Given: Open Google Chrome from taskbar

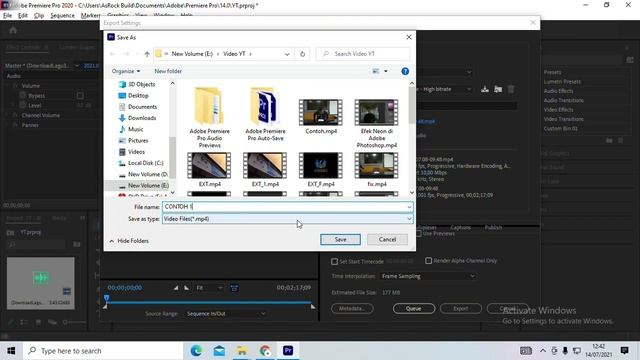Looking at the screenshot, I should pos(265,351).
